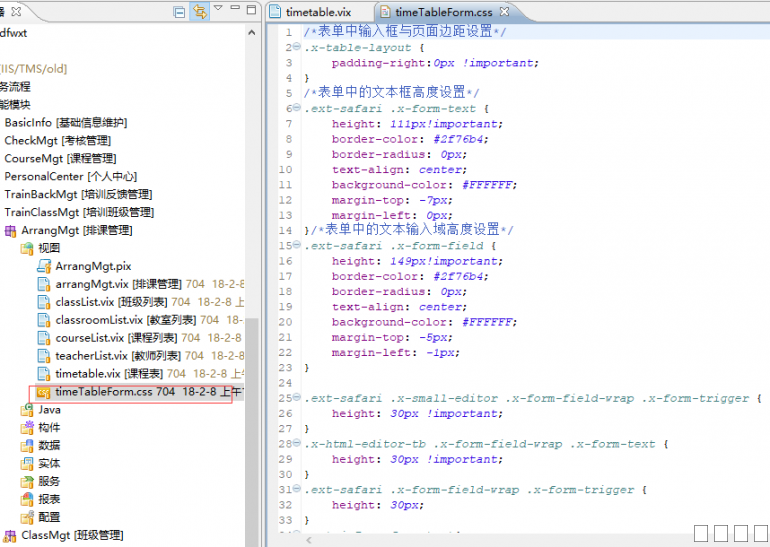Collapse the .x-form-text rule fold at line 6
770x547 pixels.
(299, 108)
